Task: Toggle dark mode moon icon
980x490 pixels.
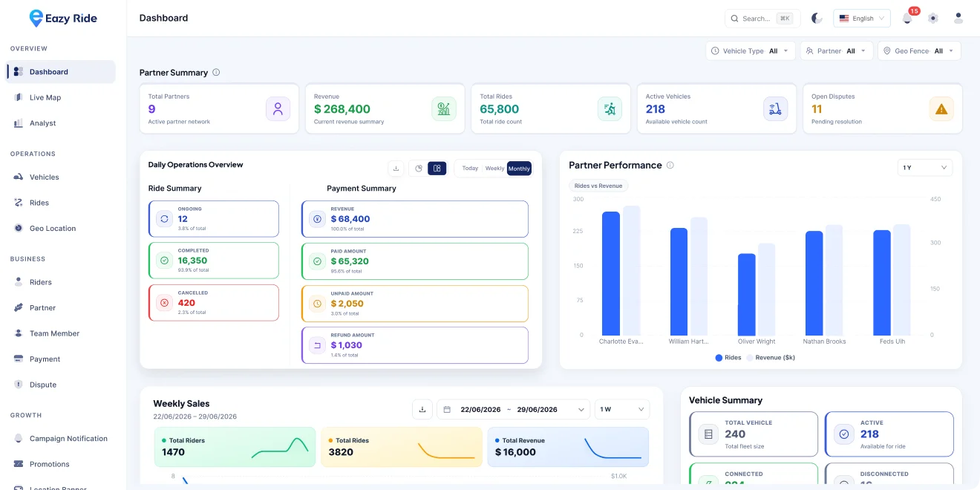Action: pyautogui.click(x=817, y=19)
